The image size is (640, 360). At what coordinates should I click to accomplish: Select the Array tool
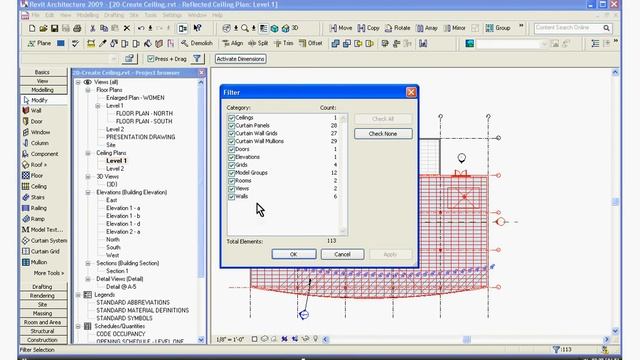coord(427,28)
